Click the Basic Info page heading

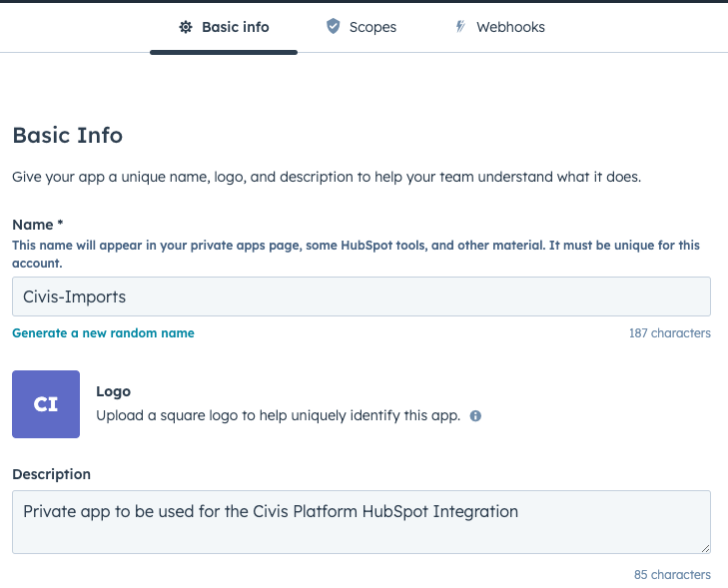click(x=68, y=136)
